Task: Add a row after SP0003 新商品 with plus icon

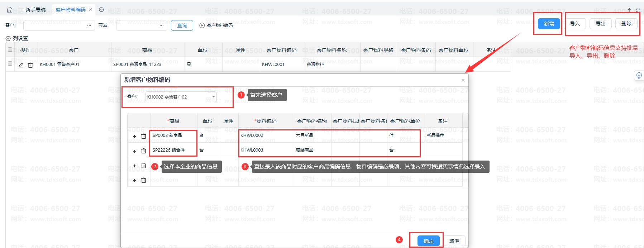Action: pos(134,136)
